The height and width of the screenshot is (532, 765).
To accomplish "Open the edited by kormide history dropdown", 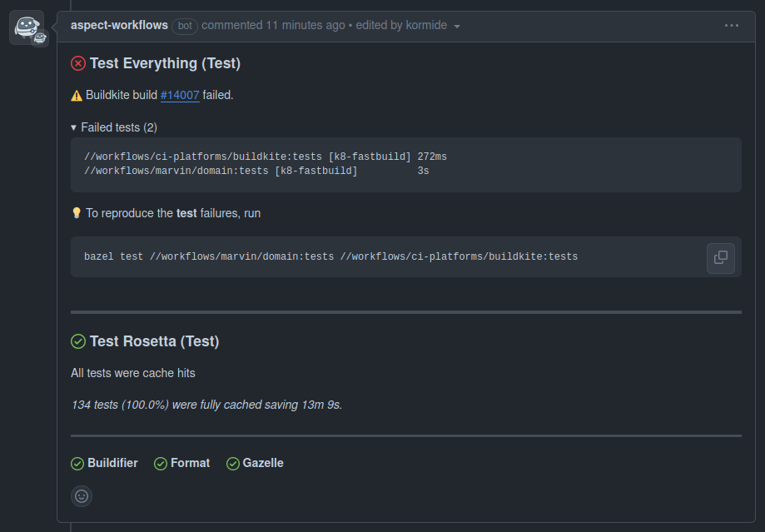I will click(409, 26).
